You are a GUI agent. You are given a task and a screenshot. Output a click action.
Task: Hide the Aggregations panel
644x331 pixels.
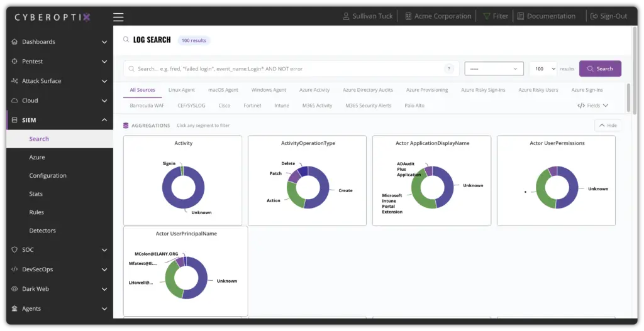608,126
